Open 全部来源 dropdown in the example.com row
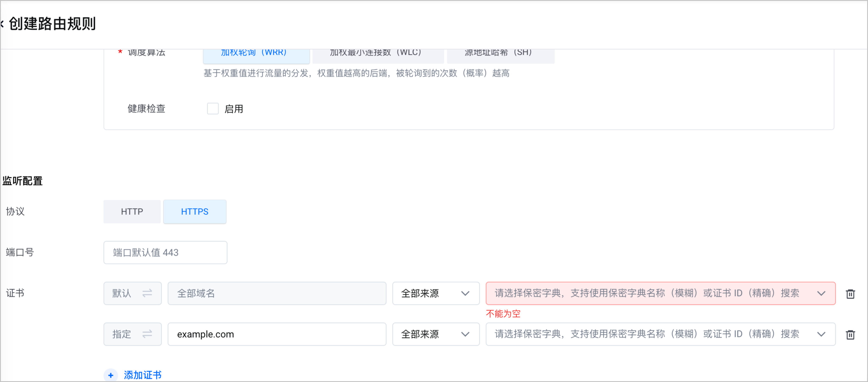The image size is (868, 382). [436, 334]
